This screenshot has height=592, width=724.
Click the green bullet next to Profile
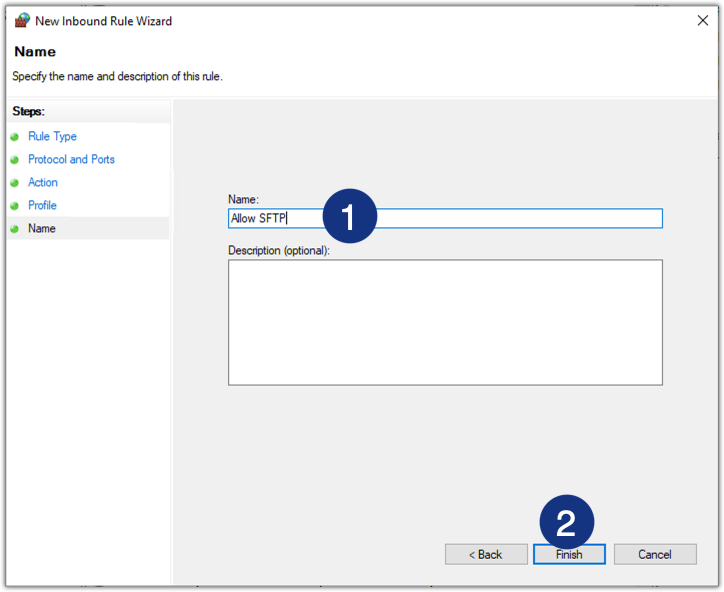click(x=15, y=206)
